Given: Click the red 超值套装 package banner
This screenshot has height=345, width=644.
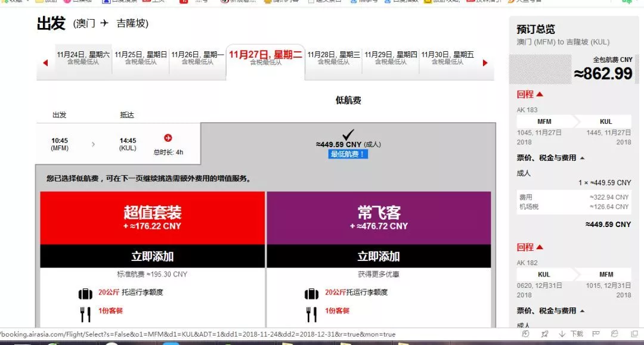Looking at the screenshot, I should [x=152, y=217].
